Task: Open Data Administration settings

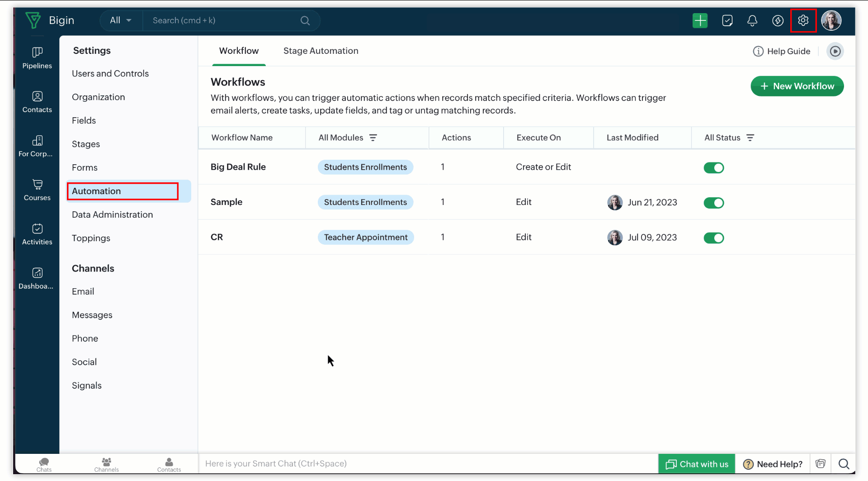Action: click(x=112, y=214)
